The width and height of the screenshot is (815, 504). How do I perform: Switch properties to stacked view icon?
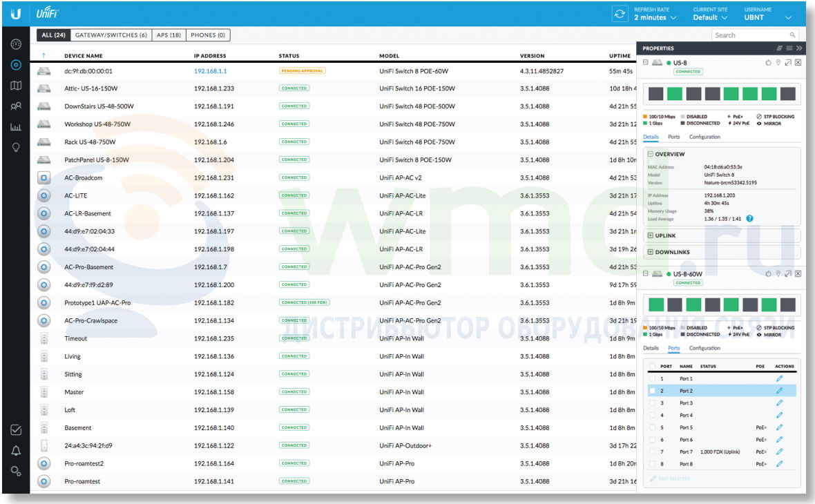[779, 48]
